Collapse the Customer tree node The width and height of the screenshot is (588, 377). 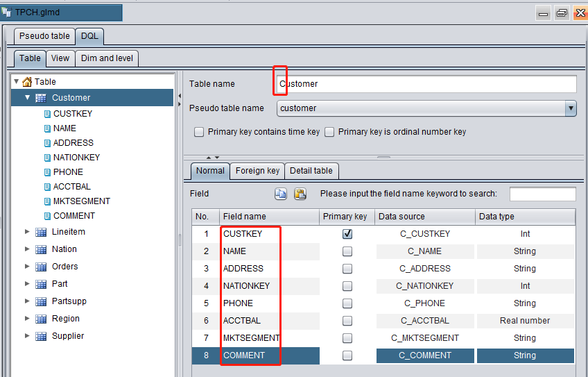coord(27,98)
